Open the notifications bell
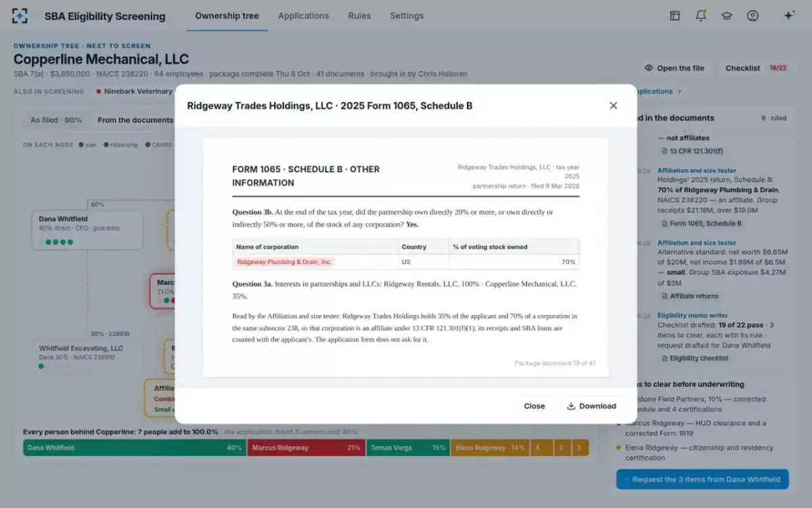The image size is (812, 508). point(700,16)
